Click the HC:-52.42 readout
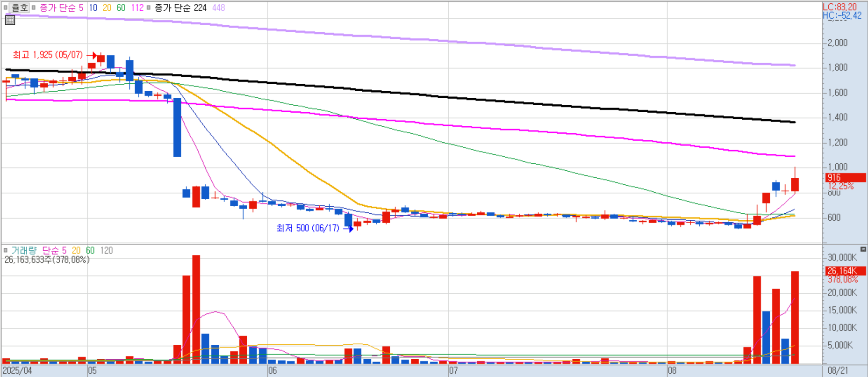Viewport: 868px width, 377px height. coord(842,15)
